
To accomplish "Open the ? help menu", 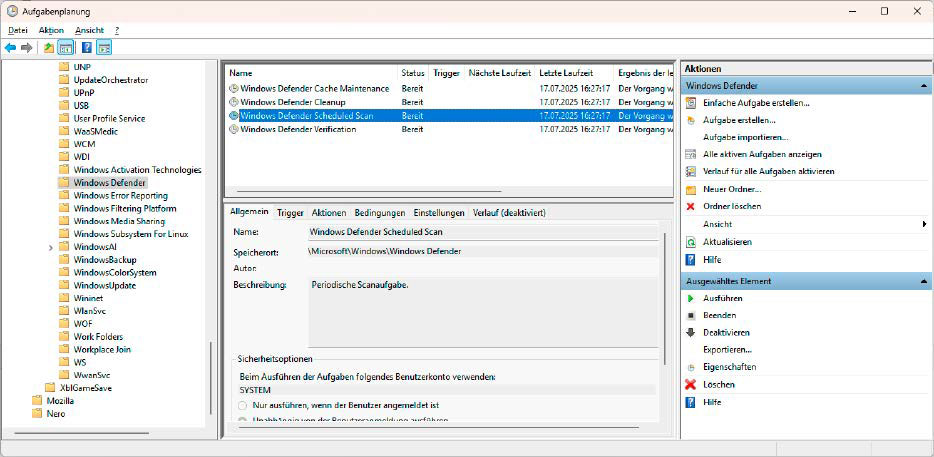I will [117, 30].
